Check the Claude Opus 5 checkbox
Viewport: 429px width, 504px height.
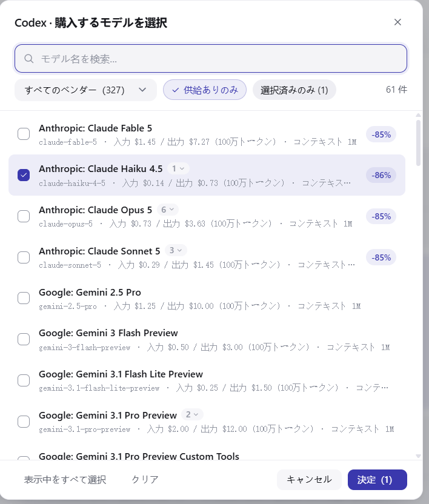(24, 216)
